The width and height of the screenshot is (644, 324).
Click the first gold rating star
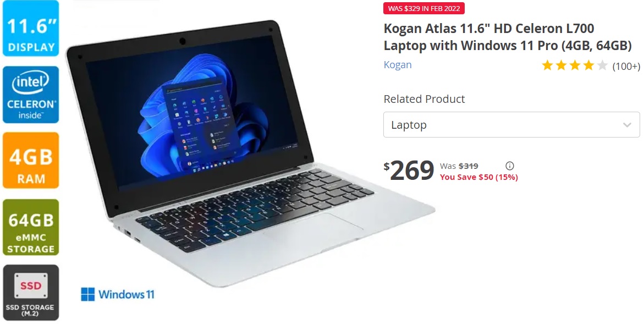click(x=547, y=65)
